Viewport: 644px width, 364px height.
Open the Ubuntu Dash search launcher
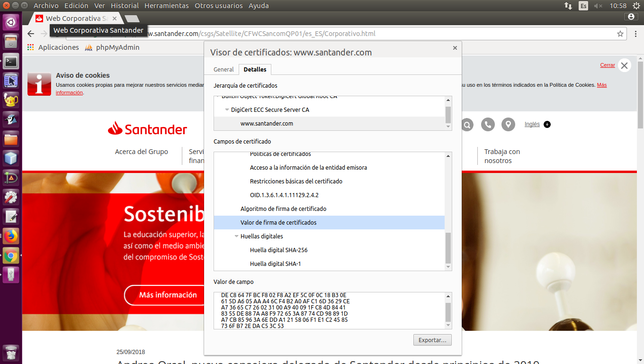pos(11,21)
